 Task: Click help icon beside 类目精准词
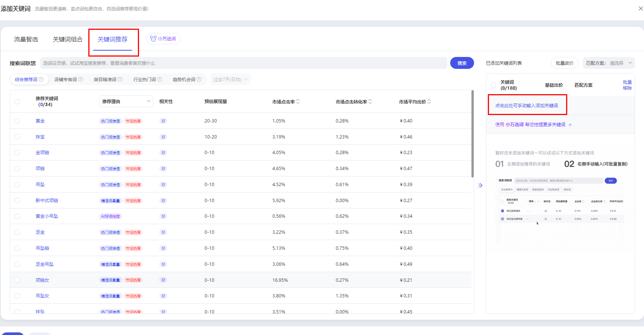(120, 79)
